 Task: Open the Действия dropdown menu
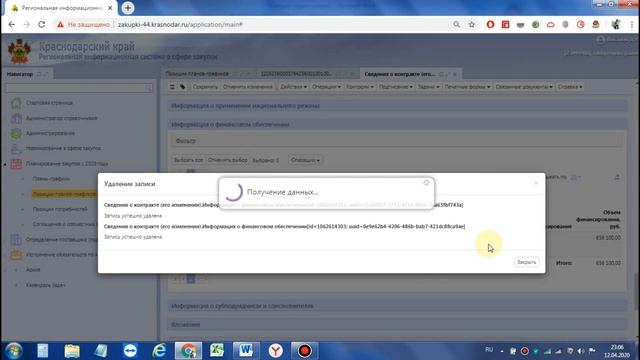coord(293,87)
